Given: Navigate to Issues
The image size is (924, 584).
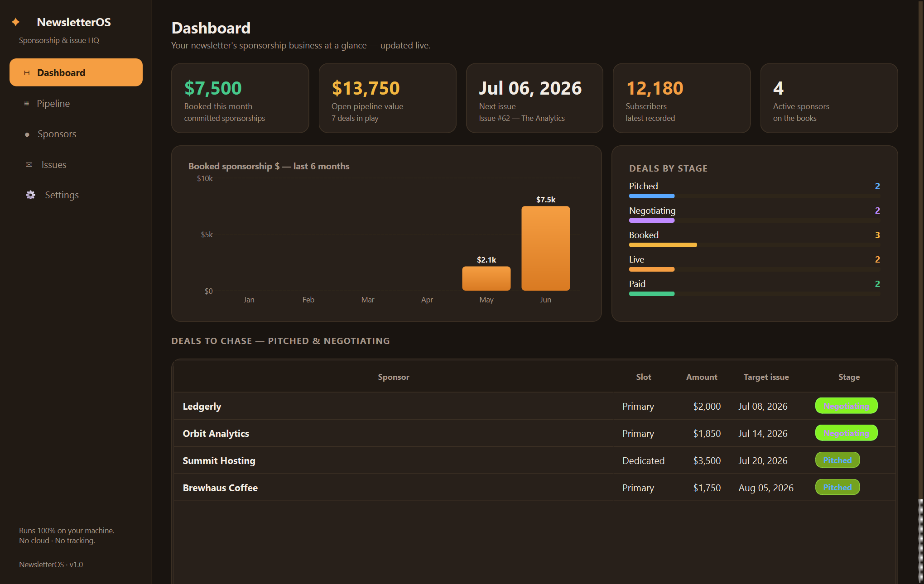Looking at the screenshot, I should [76, 164].
